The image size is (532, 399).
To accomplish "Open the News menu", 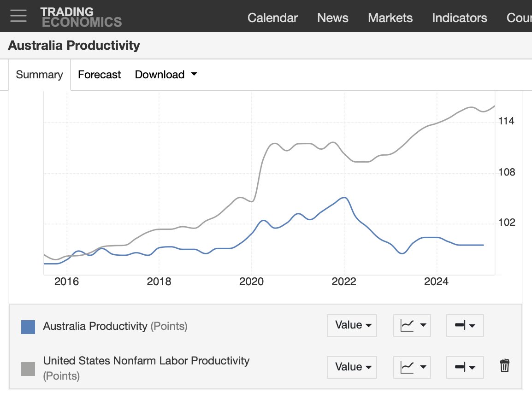I will point(332,18).
